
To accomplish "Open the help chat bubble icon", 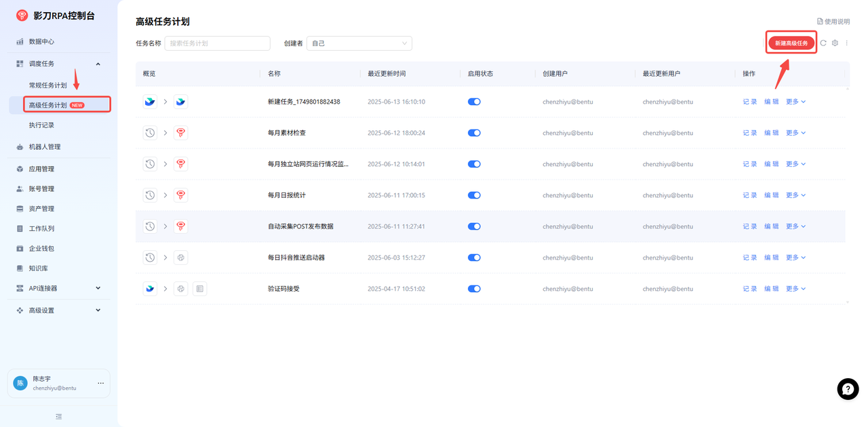I will tap(848, 389).
